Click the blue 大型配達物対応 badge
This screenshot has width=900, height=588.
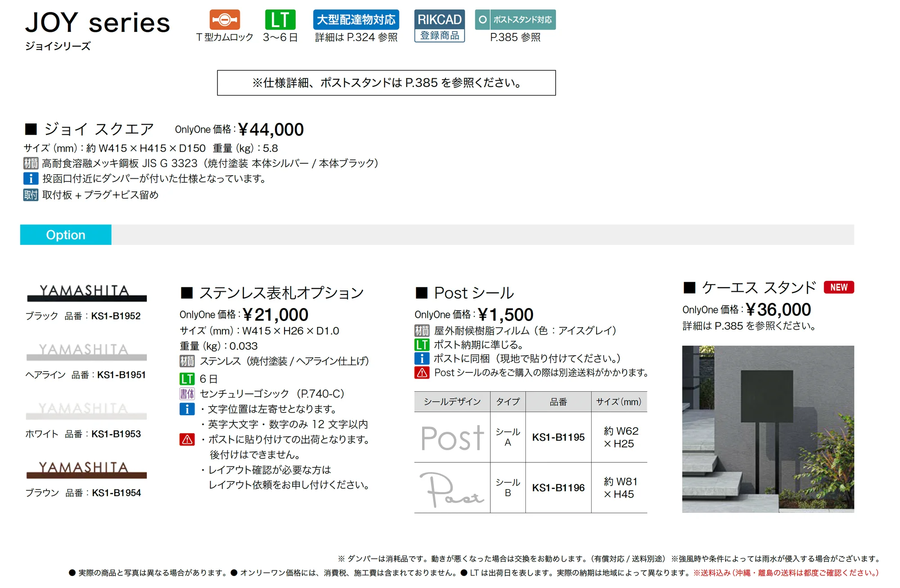356,19
